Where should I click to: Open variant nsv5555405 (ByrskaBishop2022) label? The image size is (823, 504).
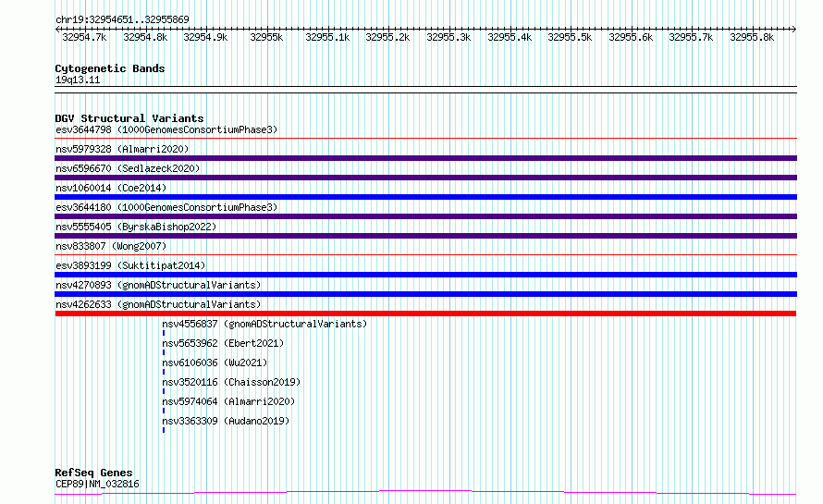(x=136, y=227)
